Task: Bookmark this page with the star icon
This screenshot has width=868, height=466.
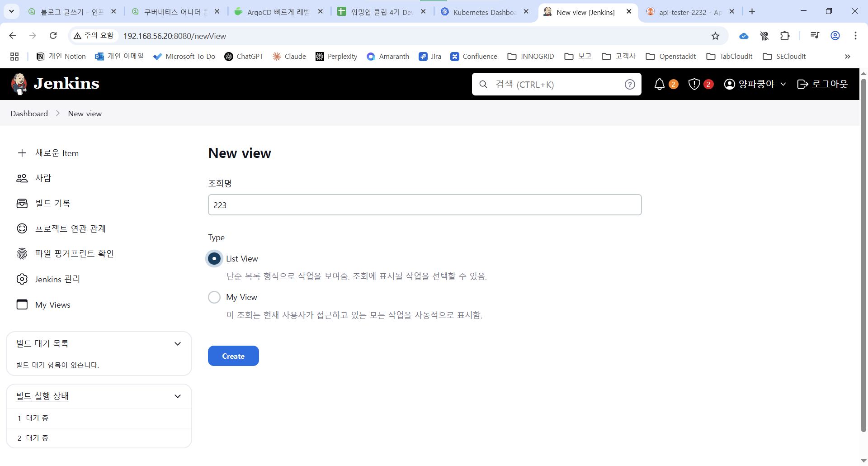Action: 715,36
